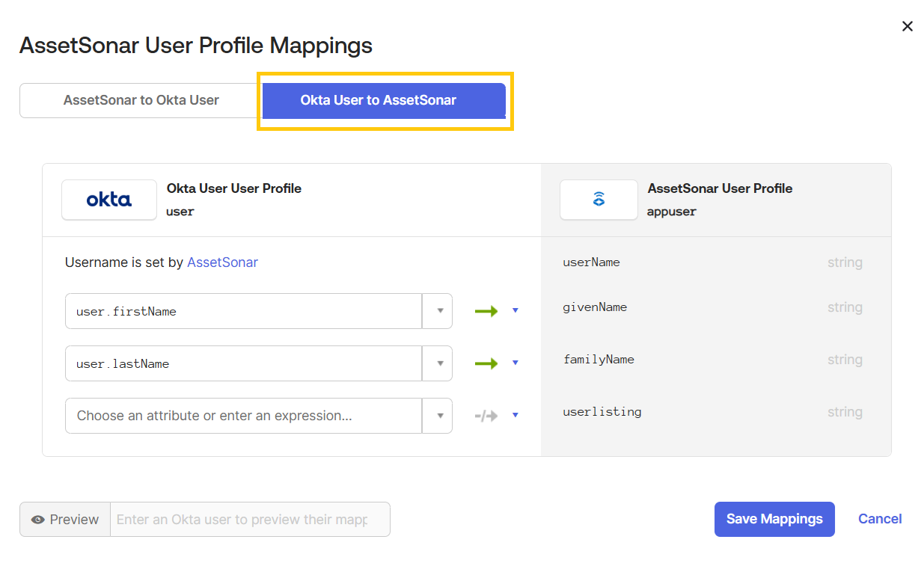
Task: Click the Okta logo icon
Action: [109, 200]
